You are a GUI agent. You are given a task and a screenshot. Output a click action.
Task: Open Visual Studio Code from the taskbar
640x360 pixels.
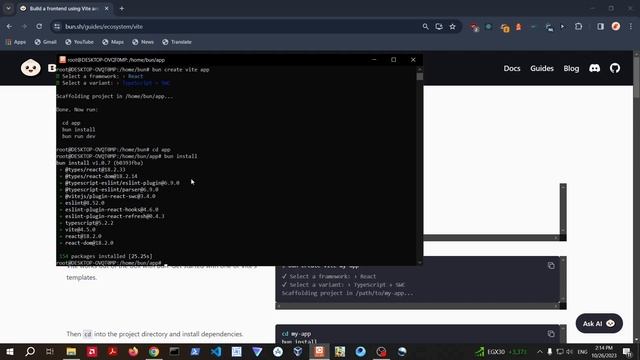coord(216,351)
